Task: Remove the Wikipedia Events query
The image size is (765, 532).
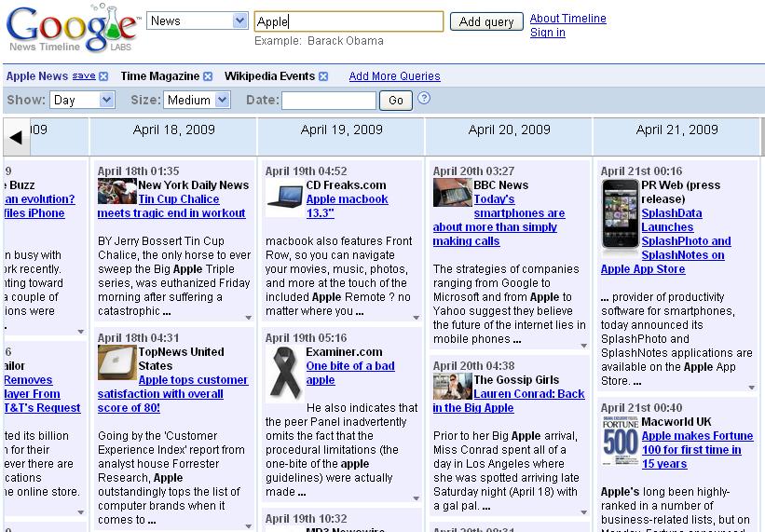Action: [x=323, y=76]
